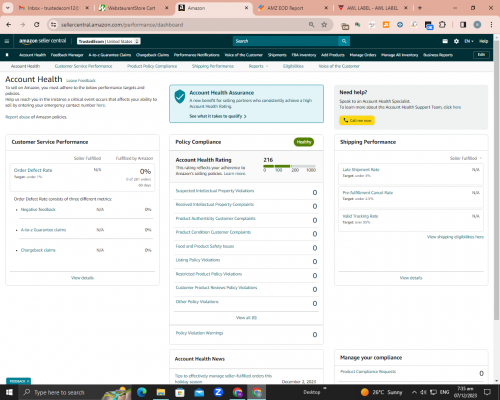500x400 pixels.
Task: Expand See what it takes to qualify
Action: [x=218, y=116]
